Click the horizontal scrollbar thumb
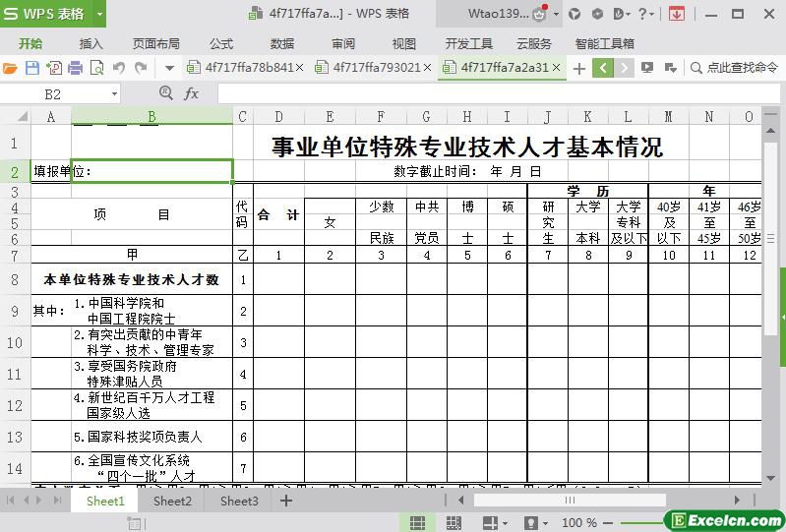This screenshot has height=532, width=786. click(x=569, y=501)
